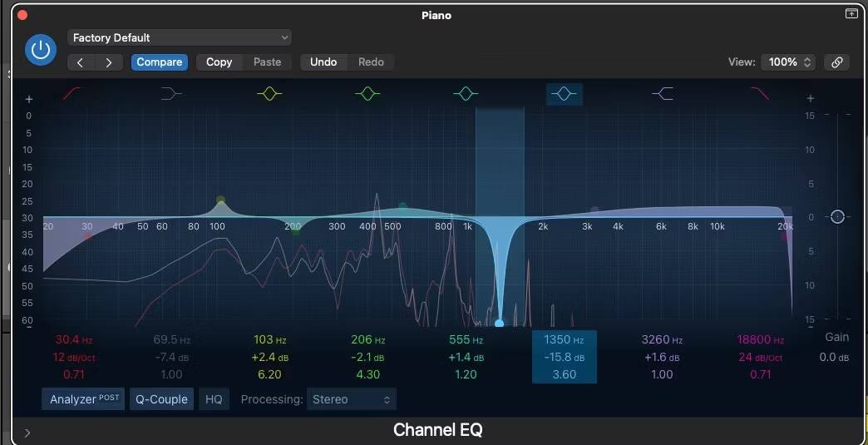Enable HQ mode
The image size is (868, 445).
click(x=214, y=399)
